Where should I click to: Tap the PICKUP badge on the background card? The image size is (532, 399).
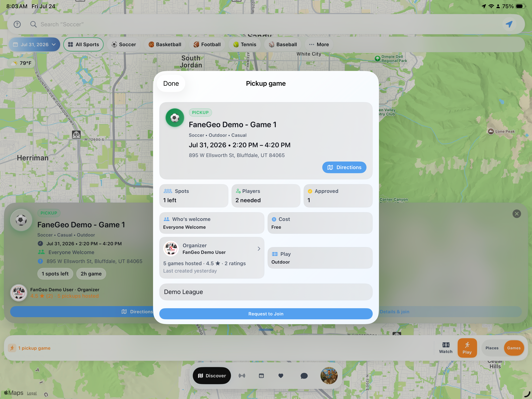coord(49,213)
